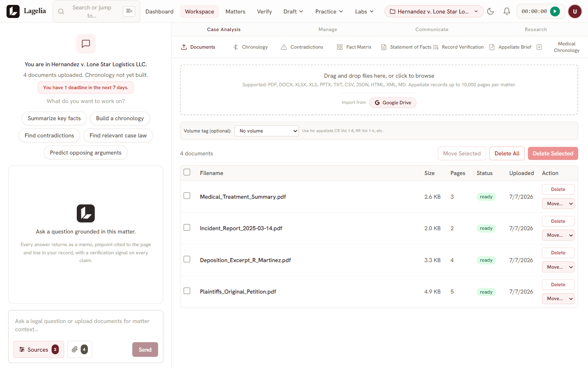Open Move dropdown for Plaintiffs_Original_Petition.pdf
The width and height of the screenshot is (588, 368).
pos(558,298)
